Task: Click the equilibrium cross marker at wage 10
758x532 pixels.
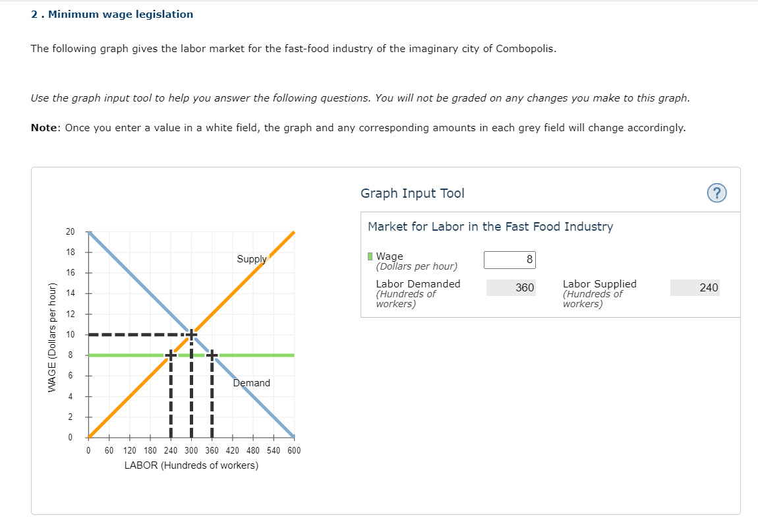Action: (191, 334)
